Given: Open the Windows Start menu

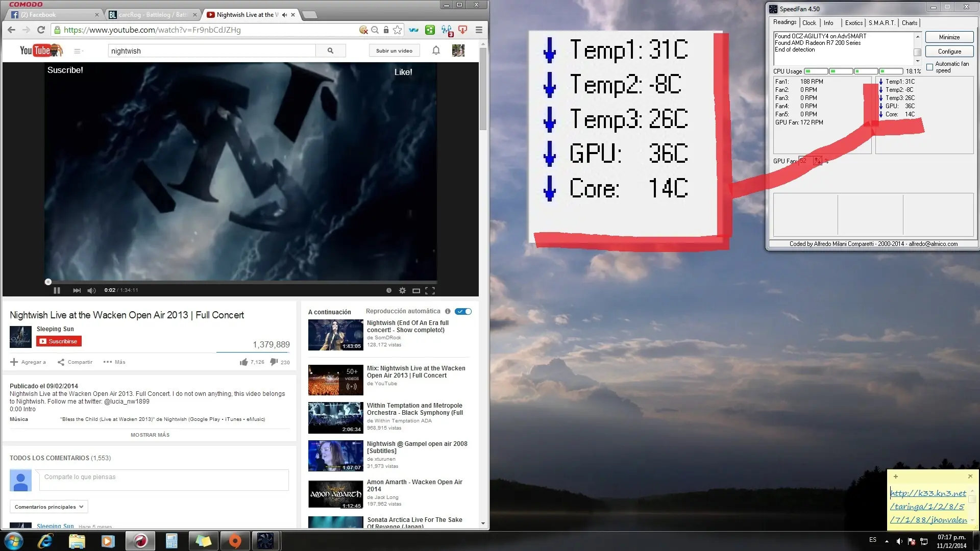Looking at the screenshot, I should tap(14, 541).
